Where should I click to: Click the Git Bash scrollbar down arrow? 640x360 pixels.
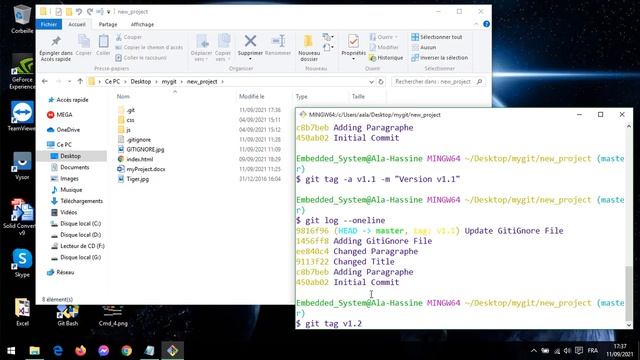629,325
